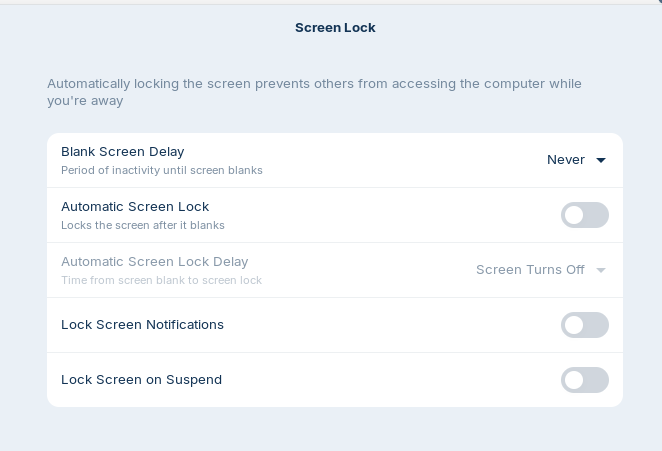The height and width of the screenshot is (451, 662).
Task: Click the Blank Screen Delay label
Action: (x=122, y=152)
